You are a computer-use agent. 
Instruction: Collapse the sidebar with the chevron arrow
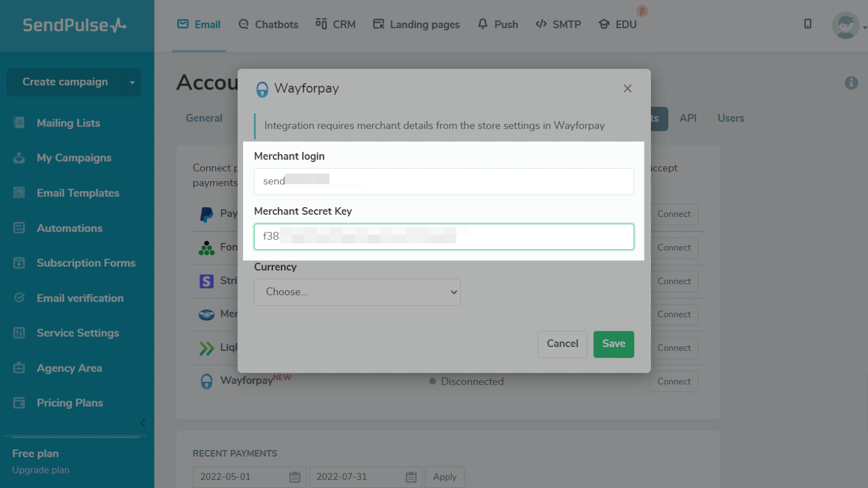pyautogui.click(x=143, y=422)
